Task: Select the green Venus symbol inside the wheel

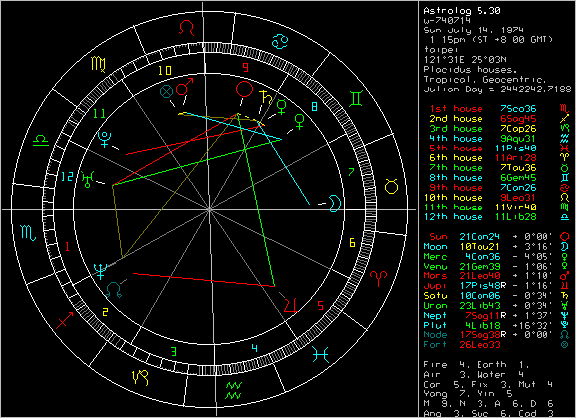Action: (x=300, y=122)
